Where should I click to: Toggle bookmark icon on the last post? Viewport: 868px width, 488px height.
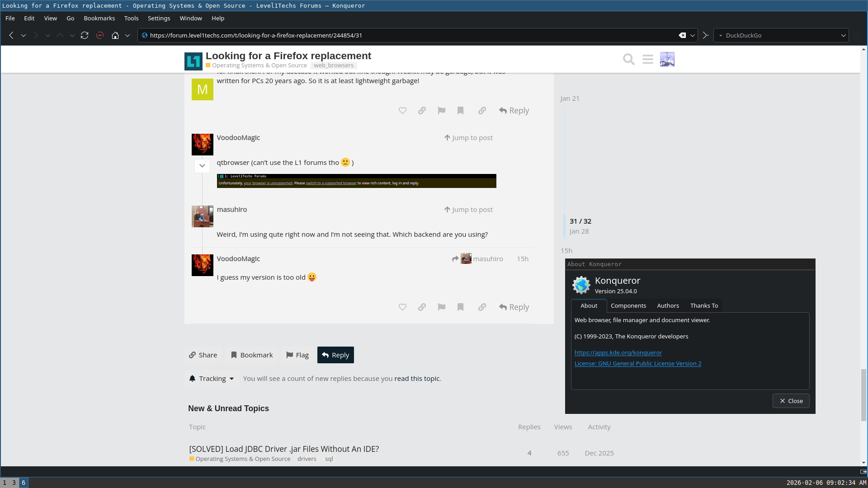pos(461,307)
